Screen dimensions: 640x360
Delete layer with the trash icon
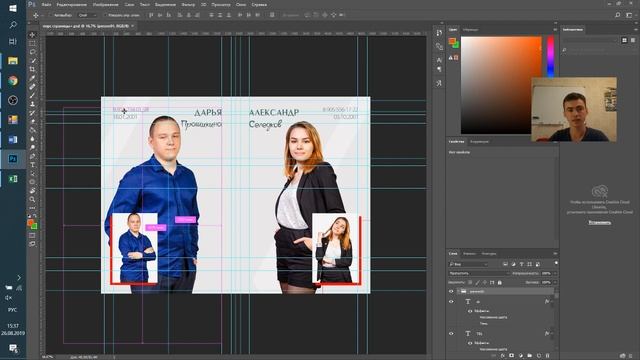(x=547, y=356)
